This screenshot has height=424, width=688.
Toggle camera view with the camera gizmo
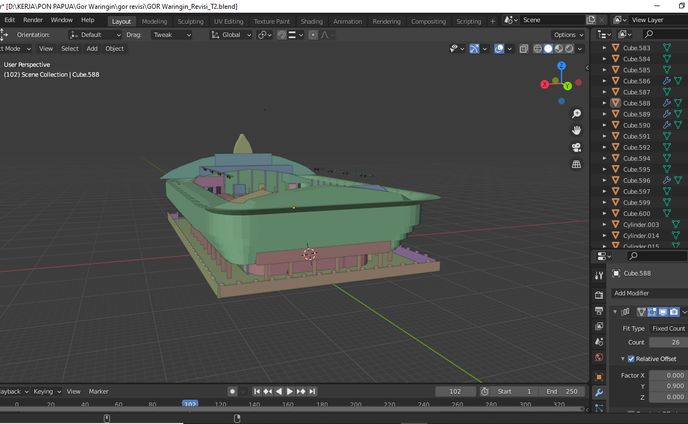pos(577,147)
